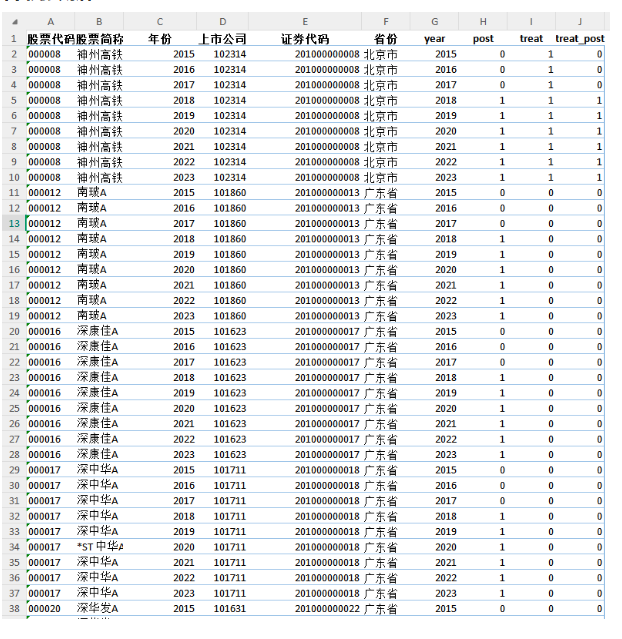This screenshot has width=622, height=639.
Task: Select 101631 in row 38
Action: pos(223,608)
